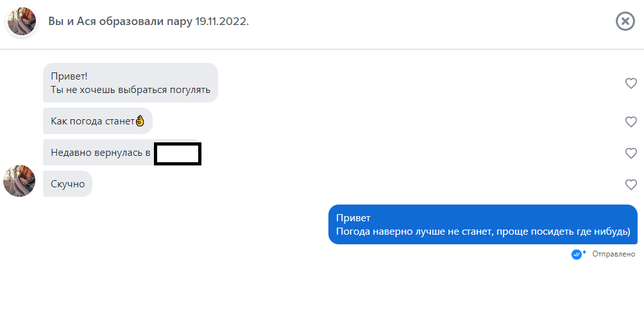Open Ася's profile photo in the header
This screenshot has height=336, width=644.
tap(21, 21)
